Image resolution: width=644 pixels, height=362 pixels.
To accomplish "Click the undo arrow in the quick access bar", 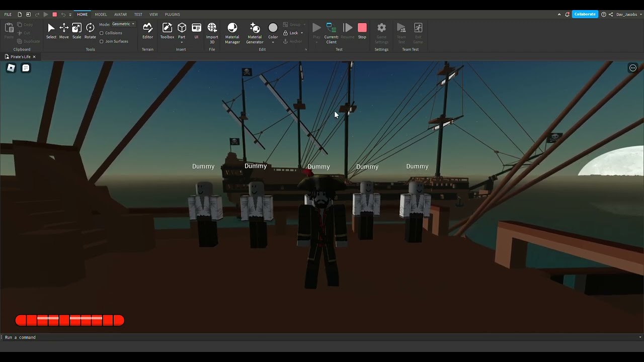I will coord(63,15).
